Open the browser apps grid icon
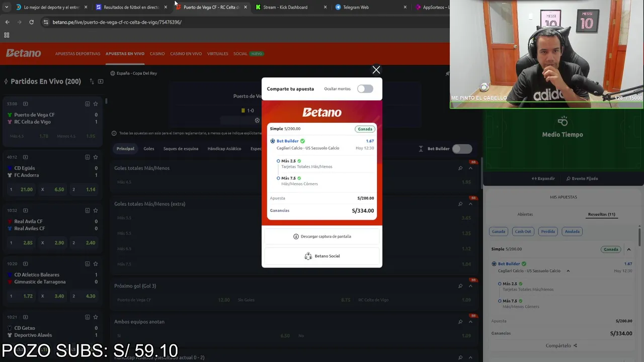Viewport: 644px width, 362px height. point(7,35)
